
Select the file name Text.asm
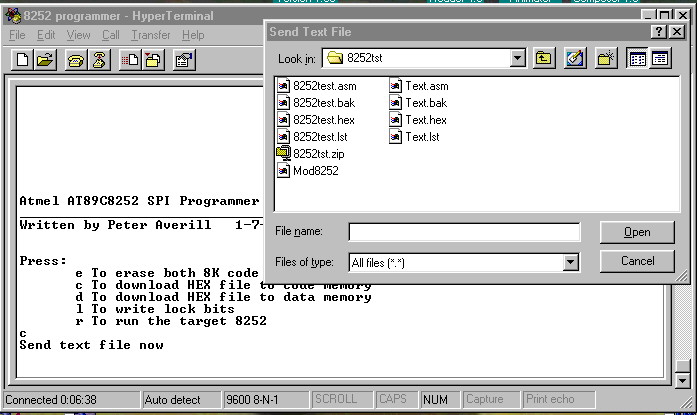[x=426, y=86]
